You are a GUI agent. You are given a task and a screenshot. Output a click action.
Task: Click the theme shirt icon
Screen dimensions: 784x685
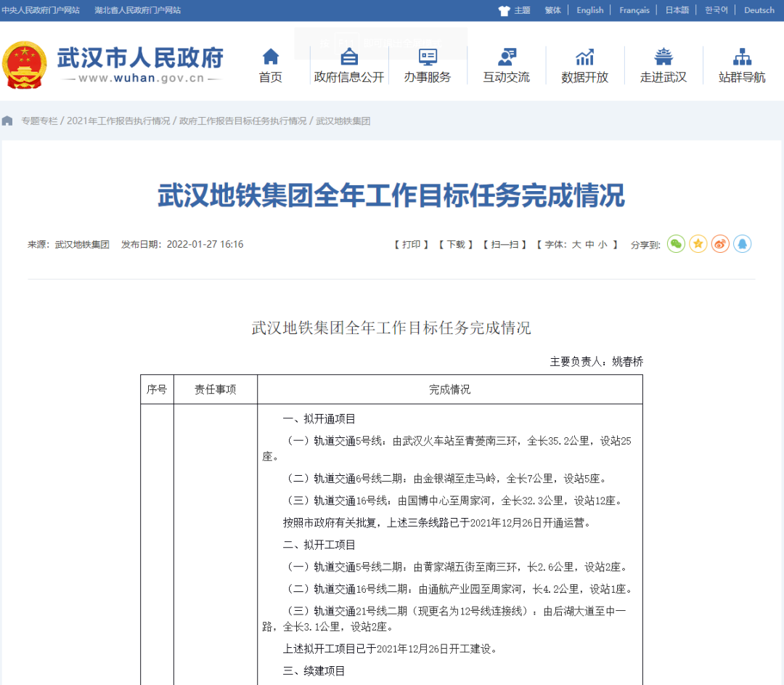click(504, 10)
